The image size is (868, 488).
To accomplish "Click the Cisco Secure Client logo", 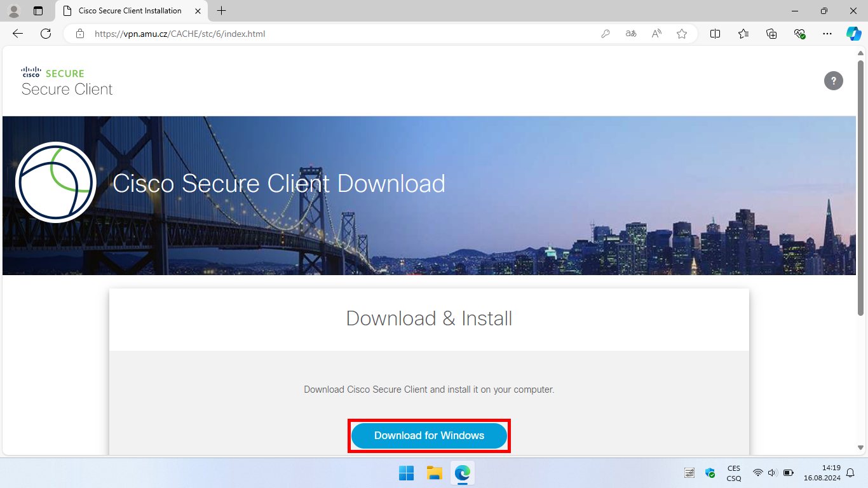I will pos(67,81).
